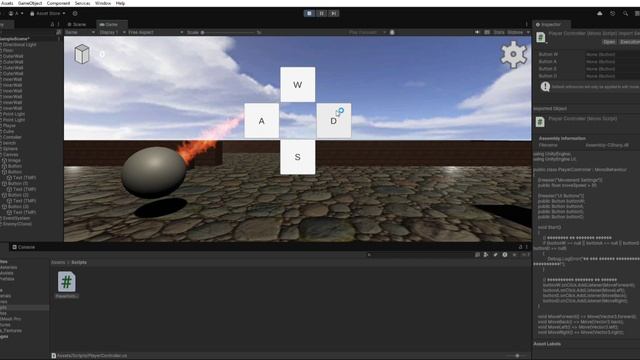Viewport: 640px width, 360px height.
Task: Click the Hierarchy lock icon
Action: click(52, 24)
